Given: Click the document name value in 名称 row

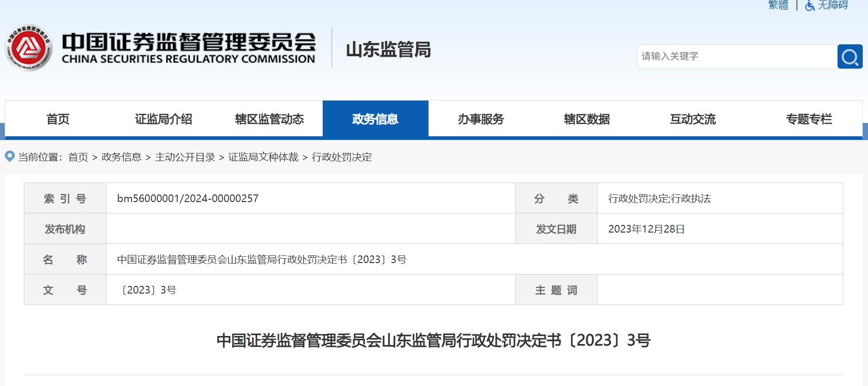Looking at the screenshot, I should tap(262, 259).
